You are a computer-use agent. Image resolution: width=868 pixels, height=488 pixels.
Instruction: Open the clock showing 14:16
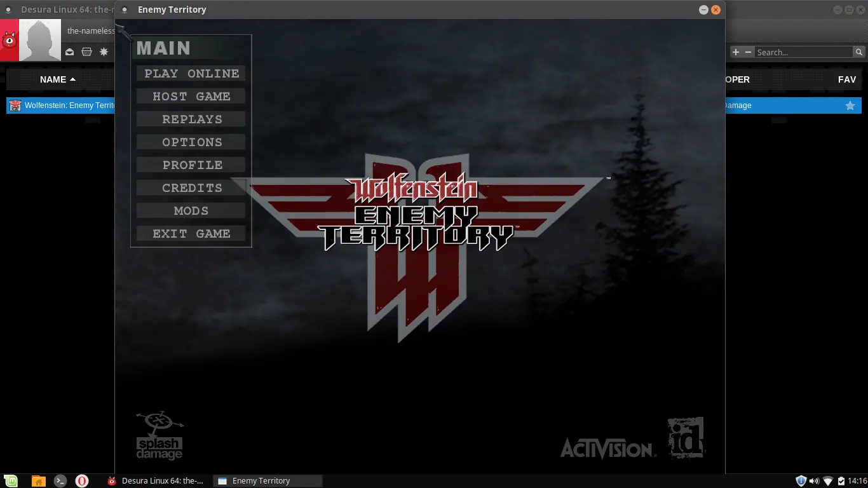point(857,481)
